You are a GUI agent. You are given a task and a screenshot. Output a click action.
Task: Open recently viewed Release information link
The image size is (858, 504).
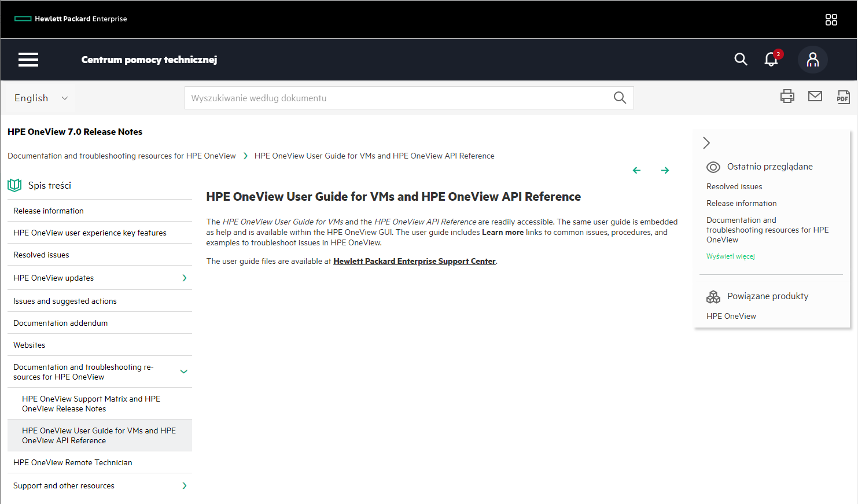pyautogui.click(x=741, y=203)
